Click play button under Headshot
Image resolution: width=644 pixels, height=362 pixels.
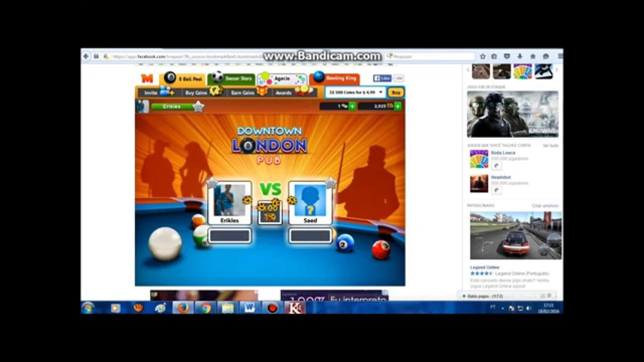coord(496,190)
